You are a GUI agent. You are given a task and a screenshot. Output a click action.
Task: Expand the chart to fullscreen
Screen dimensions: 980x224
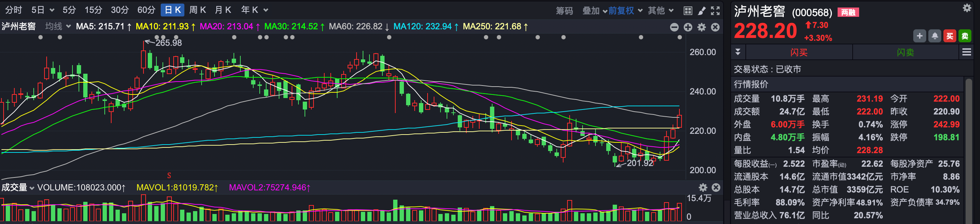pyautogui.click(x=715, y=11)
